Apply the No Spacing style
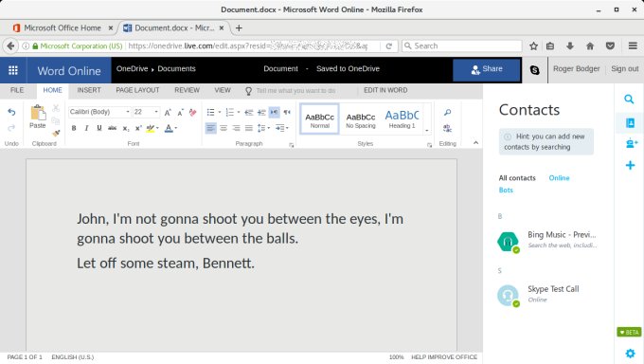 (x=361, y=118)
